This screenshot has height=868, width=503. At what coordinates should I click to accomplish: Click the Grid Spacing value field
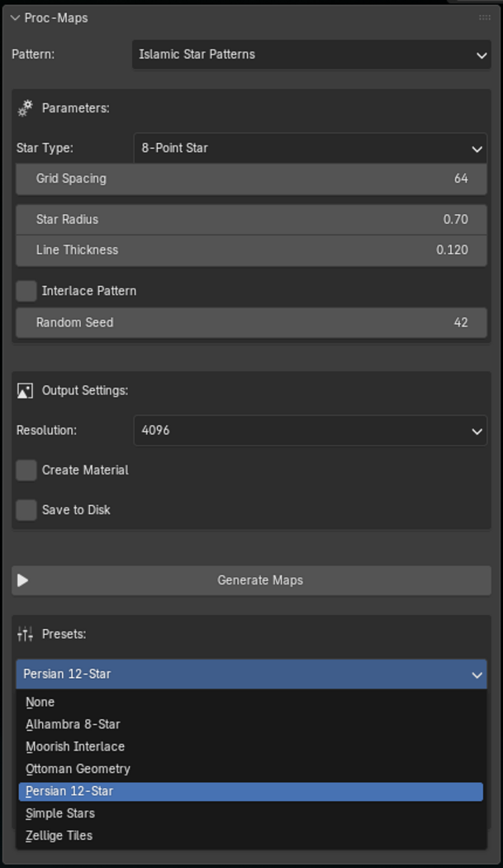click(x=251, y=179)
